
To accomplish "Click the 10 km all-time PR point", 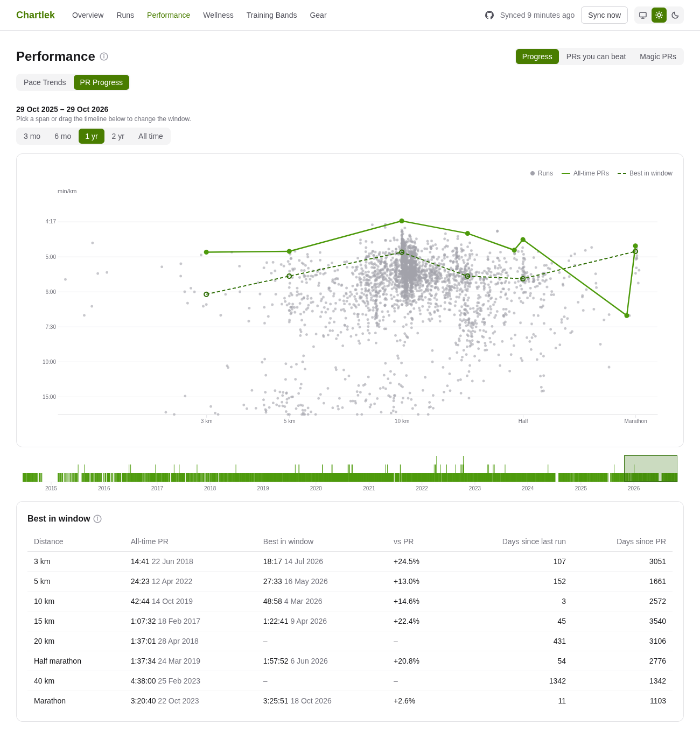I will (402, 221).
